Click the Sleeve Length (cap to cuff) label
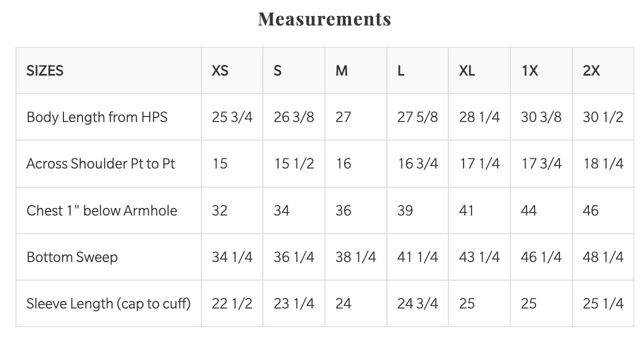 click(108, 303)
